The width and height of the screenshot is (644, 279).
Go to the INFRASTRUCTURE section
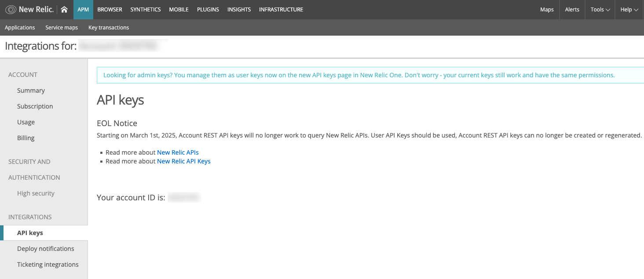click(281, 9)
